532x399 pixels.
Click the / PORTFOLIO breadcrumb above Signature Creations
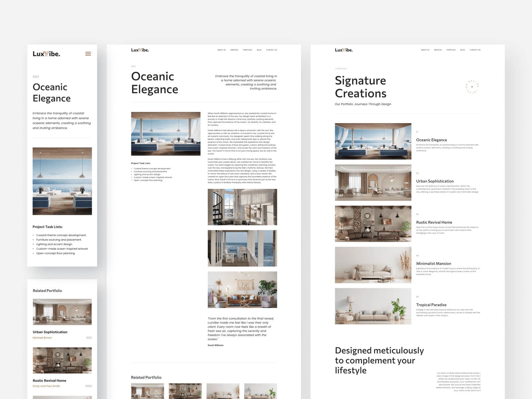point(341,69)
